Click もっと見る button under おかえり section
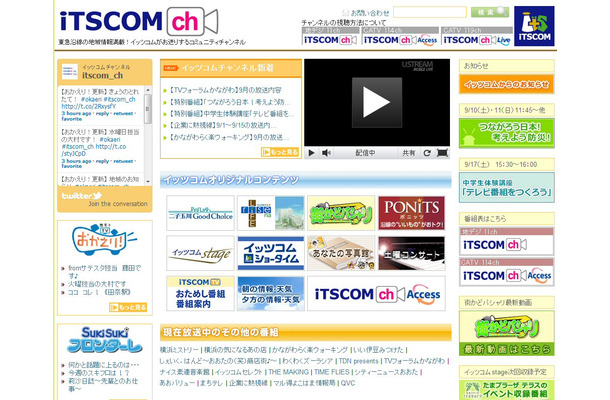 click(x=128, y=307)
